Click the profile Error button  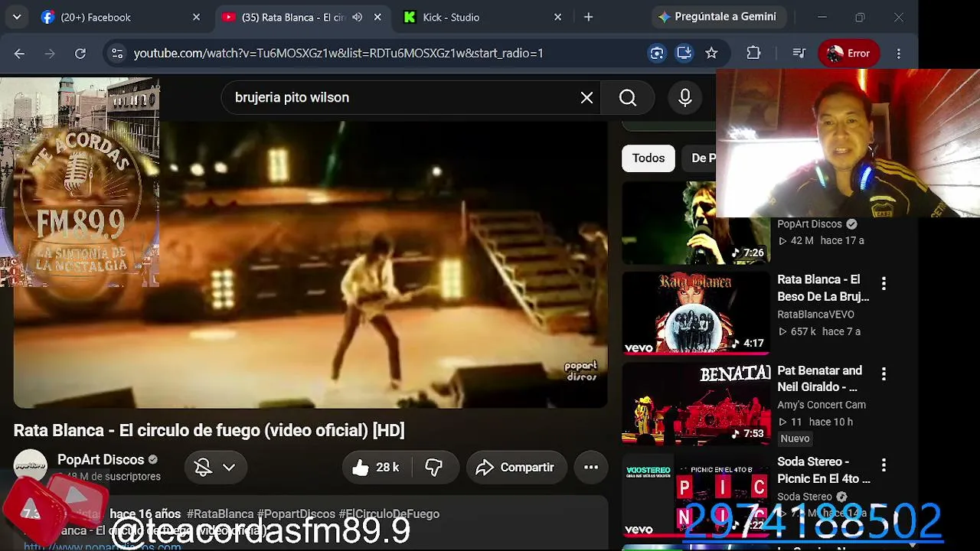pyautogui.click(x=849, y=53)
